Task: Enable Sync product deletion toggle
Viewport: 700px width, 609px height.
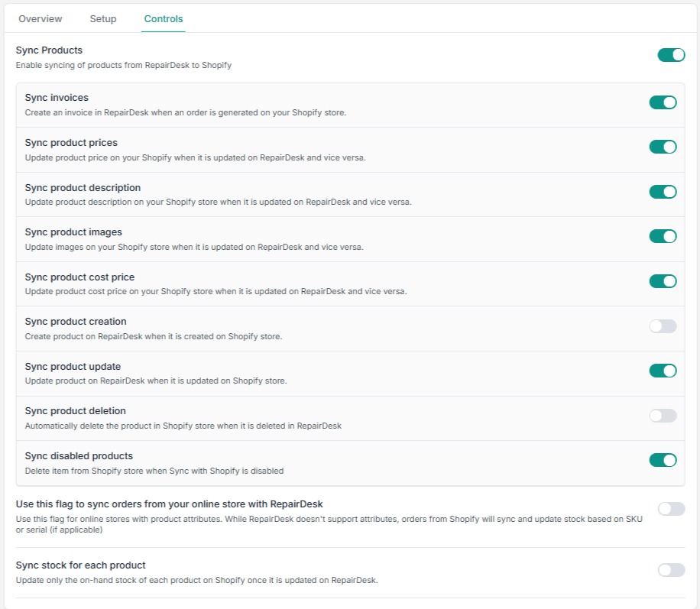Action: point(663,416)
